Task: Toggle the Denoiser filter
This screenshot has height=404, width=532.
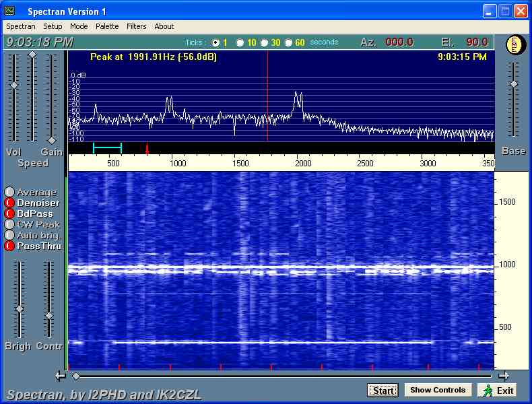Action: click(9, 203)
